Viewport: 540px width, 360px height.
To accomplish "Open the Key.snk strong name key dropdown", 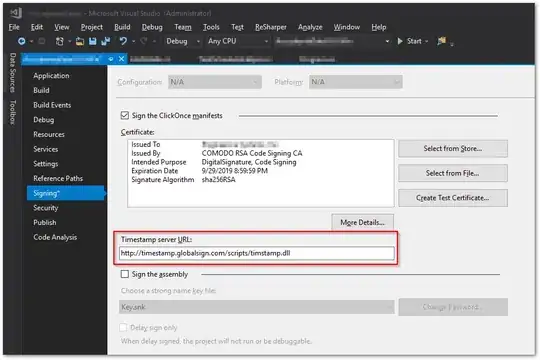I will pos(257,307).
